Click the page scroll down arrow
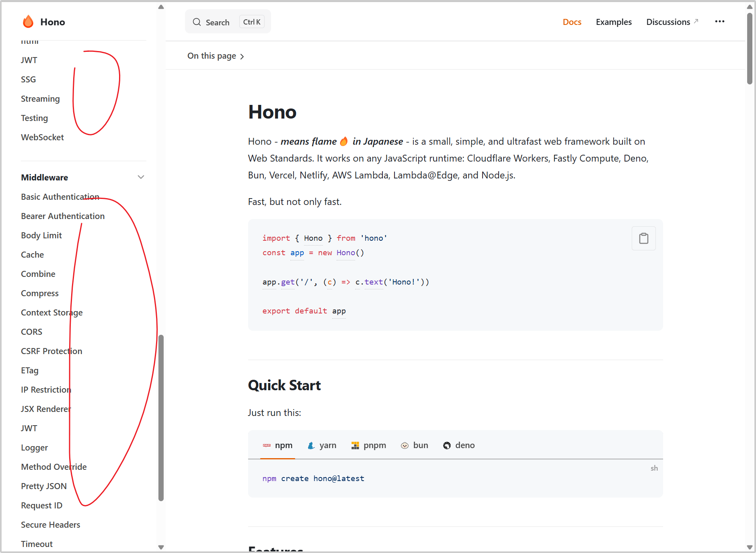Image resolution: width=756 pixels, height=553 pixels. pos(750,547)
